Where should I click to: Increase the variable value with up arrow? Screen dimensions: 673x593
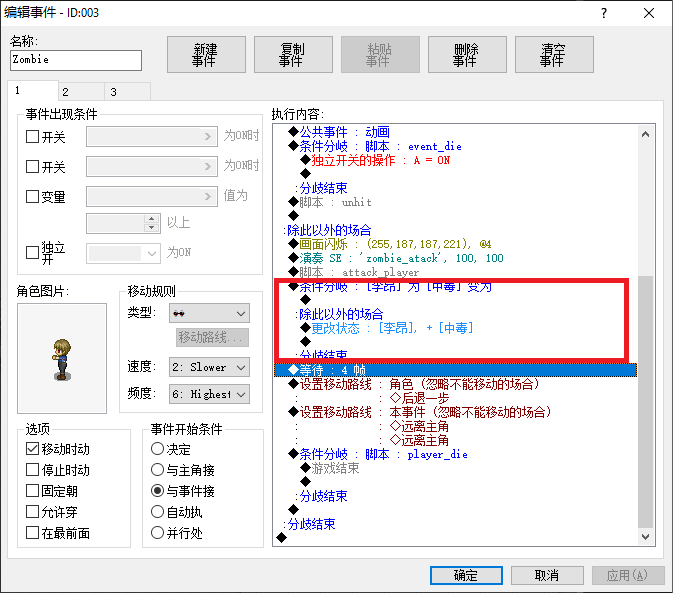(x=151, y=219)
